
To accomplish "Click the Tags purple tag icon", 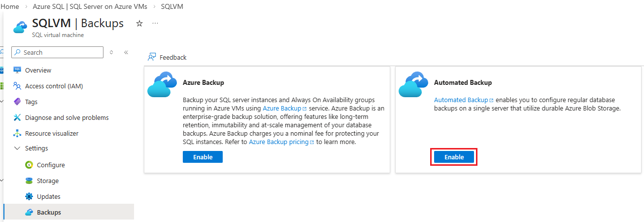I will [x=17, y=102].
